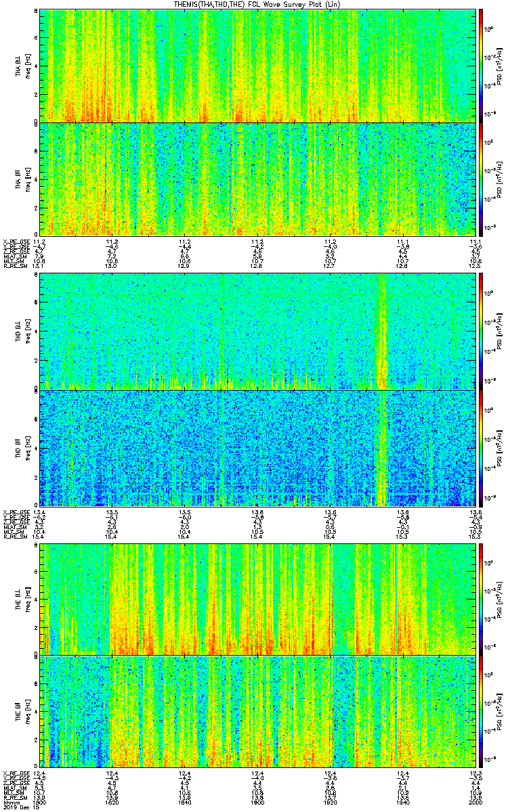Select the THA B-perpendicular spectrogram panel

(x=257, y=66)
